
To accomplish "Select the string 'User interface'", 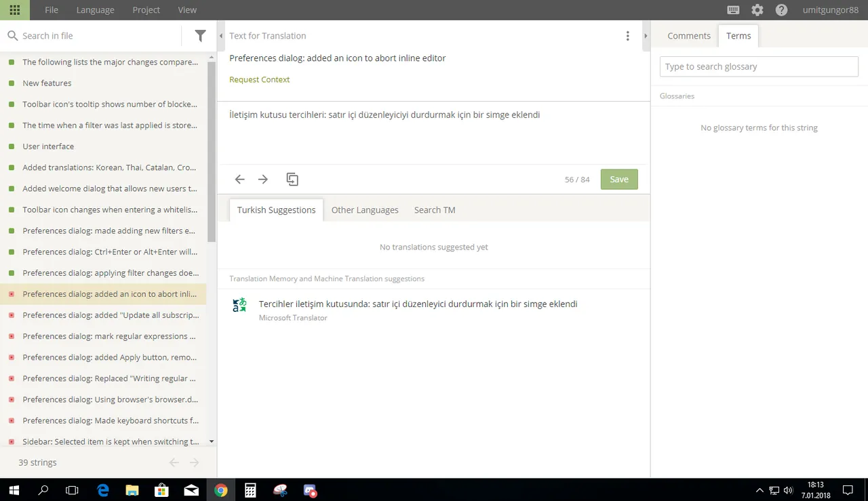I will tap(103, 146).
